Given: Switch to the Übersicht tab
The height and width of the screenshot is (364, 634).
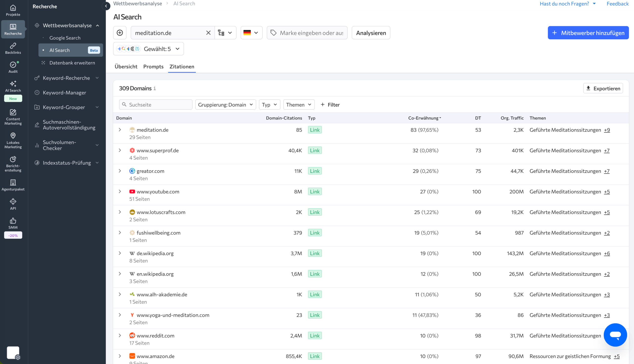Looking at the screenshot, I should (x=126, y=67).
